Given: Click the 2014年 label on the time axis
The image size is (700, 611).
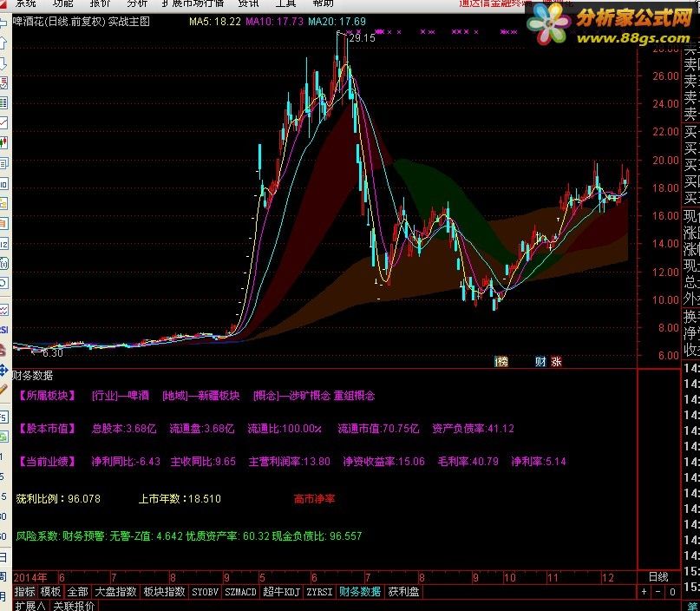Looking at the screenshot, I should [x=29, y=577].
